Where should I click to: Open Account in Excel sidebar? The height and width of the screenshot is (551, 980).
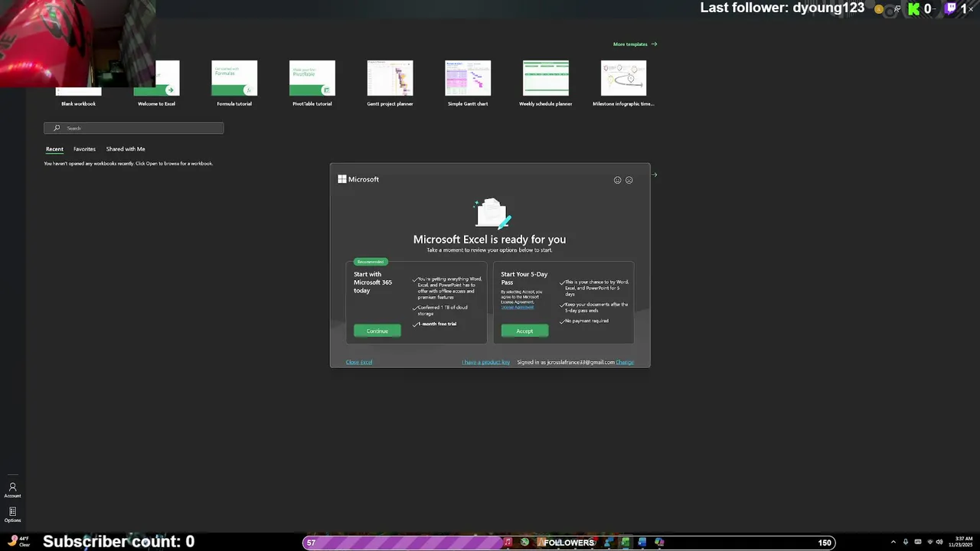12,490
